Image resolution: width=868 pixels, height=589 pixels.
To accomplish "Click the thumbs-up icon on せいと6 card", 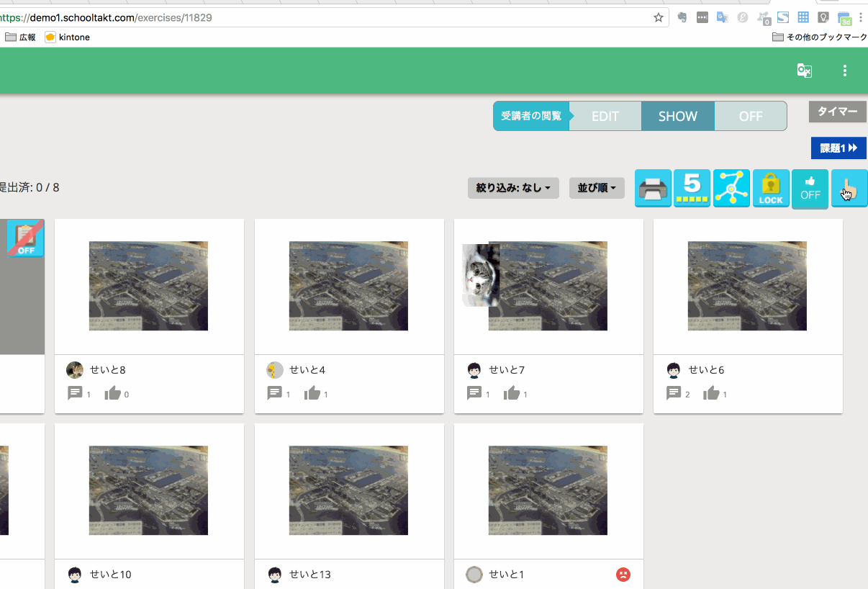I will click(711, 393).
